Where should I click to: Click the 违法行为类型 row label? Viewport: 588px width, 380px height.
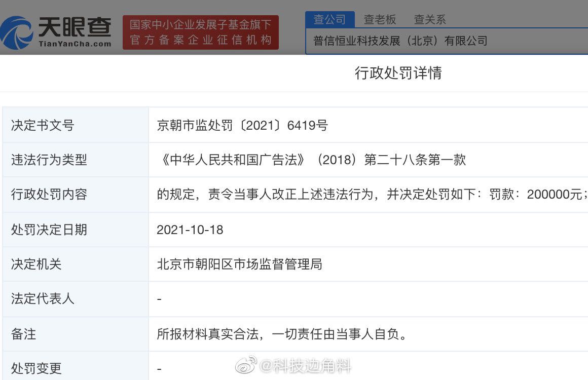click(x=49, y=160)
